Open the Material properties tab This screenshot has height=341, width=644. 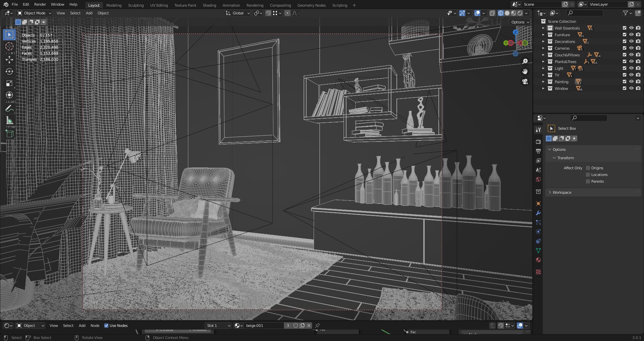(538, 260)
